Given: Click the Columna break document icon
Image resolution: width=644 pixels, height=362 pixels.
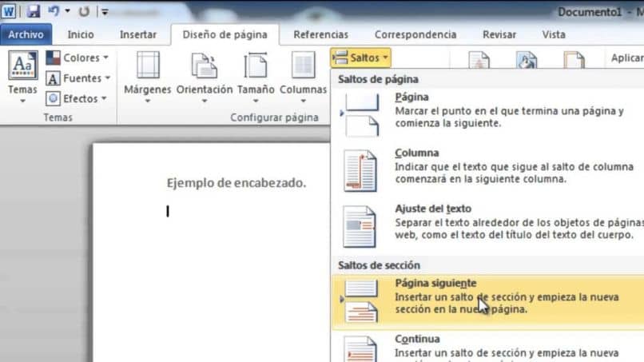Looking at the screenshot, I should 360,171.
